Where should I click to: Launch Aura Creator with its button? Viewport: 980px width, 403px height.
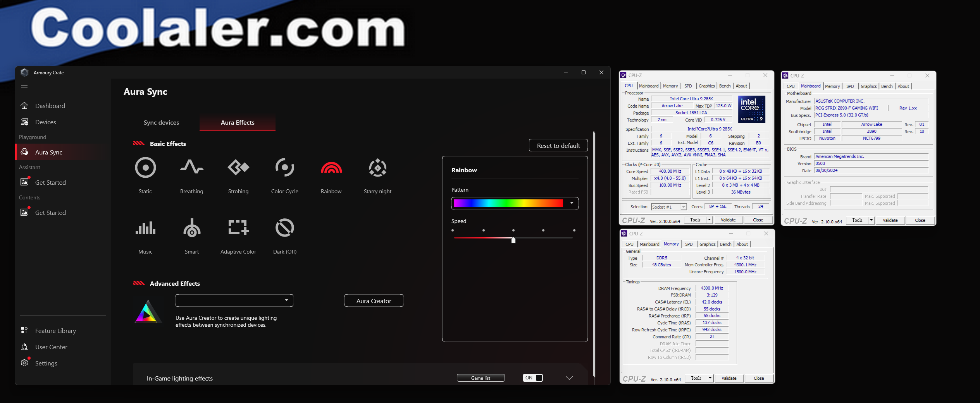point(374,301)
